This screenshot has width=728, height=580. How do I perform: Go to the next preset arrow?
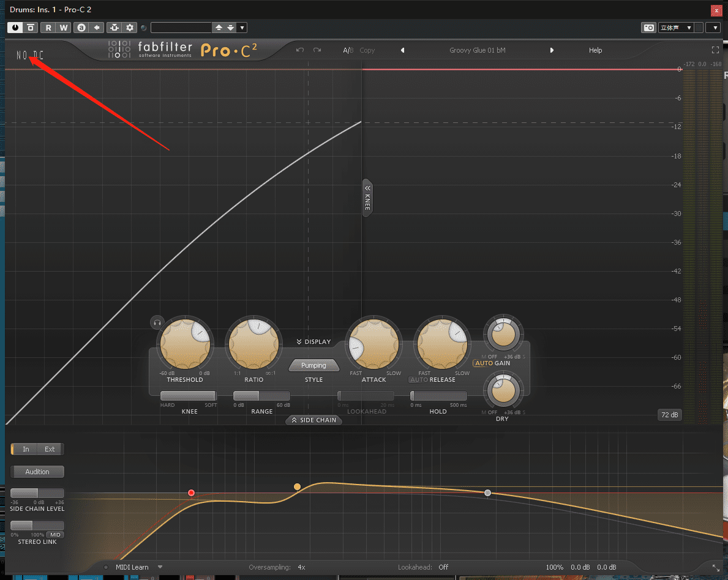(x=552, y=50)
